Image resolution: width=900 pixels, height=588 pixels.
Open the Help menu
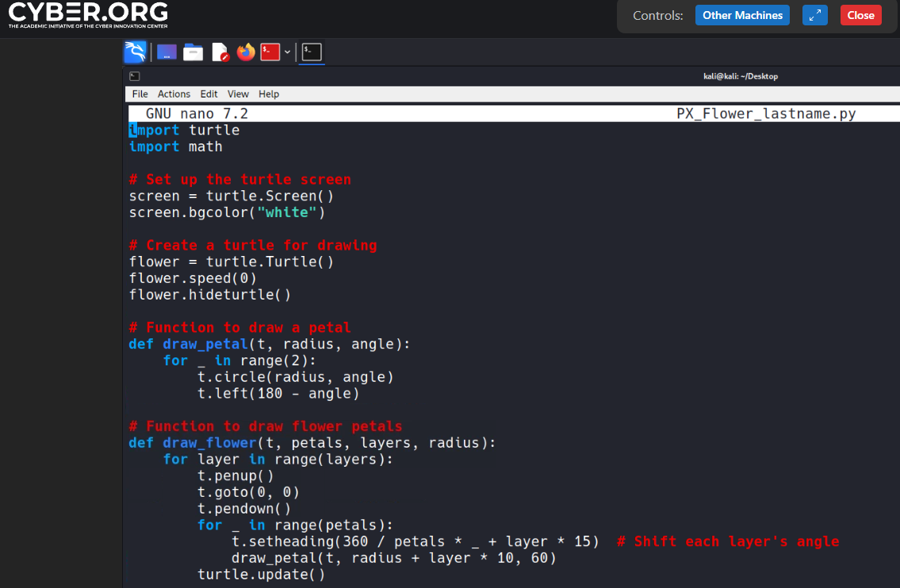tap(269, 94)
